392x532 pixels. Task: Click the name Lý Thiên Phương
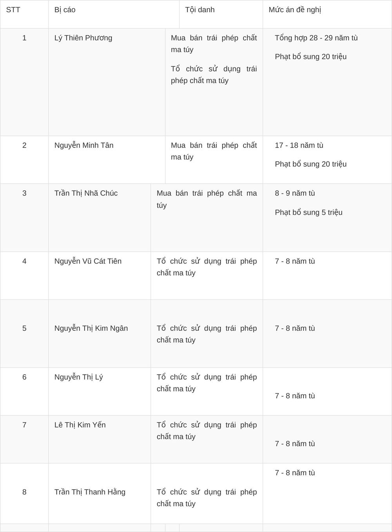coord(83,38)
